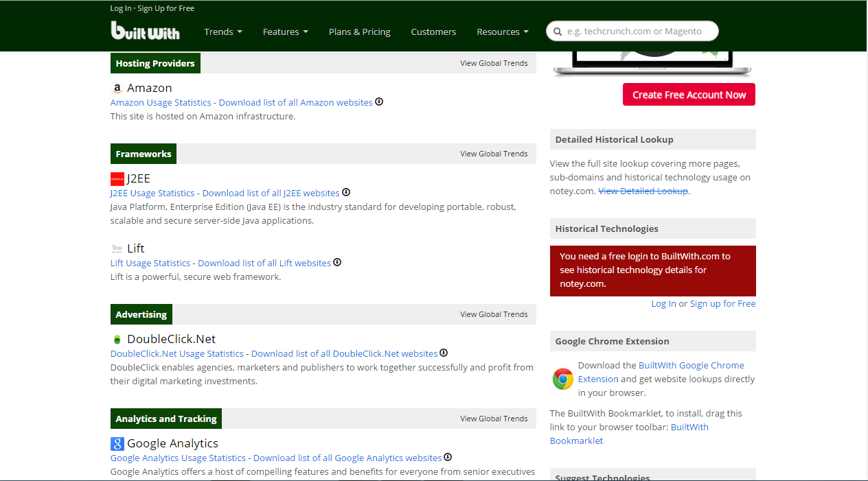This screenshot has width=868, height=481.
Task: Focus the website search field
Action: [632, 31]
